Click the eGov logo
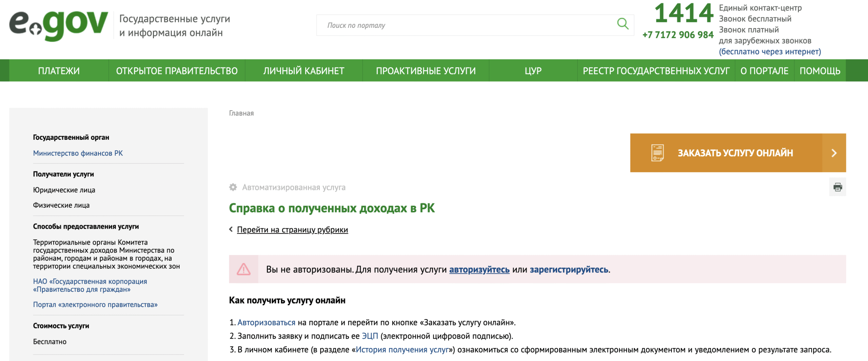868x361 pixels. (x=58, y=25)
